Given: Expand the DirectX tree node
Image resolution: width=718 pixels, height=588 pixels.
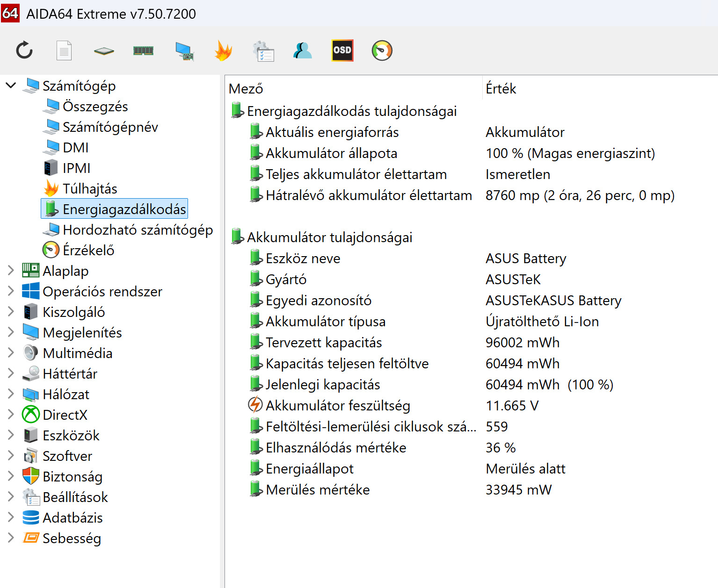Looking at the screenshot, I should [11, 415].
